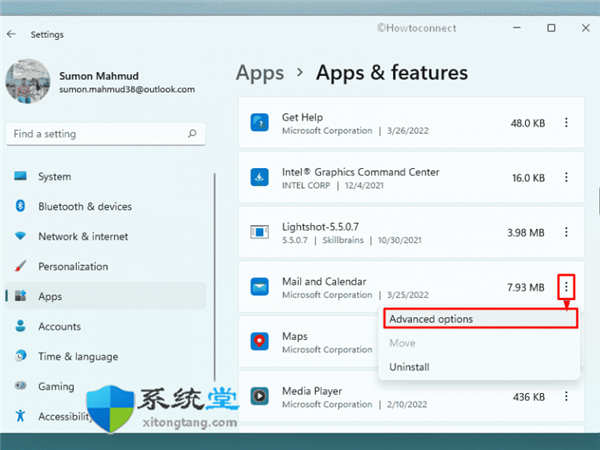This screenshot has height=450, width=600.
Task: Click the Media Player app icon
Action: pyautogui.click(x=259, y=396)
